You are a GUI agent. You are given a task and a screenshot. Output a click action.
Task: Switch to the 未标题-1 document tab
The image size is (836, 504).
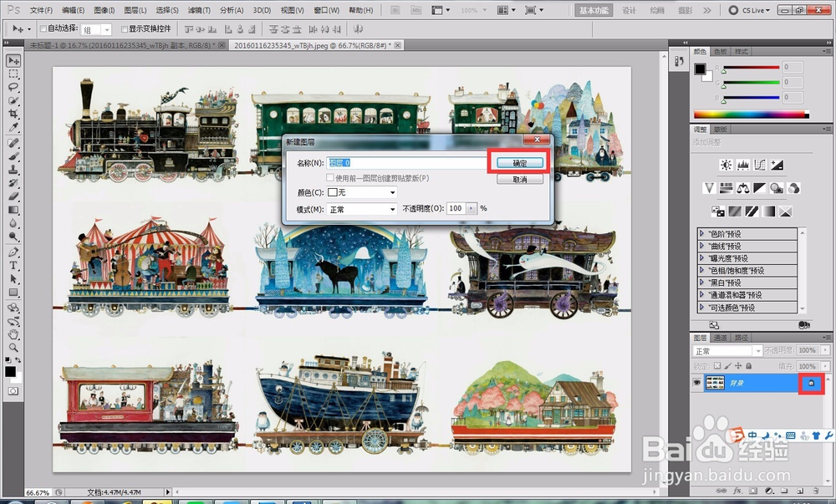tap(123, 45)
